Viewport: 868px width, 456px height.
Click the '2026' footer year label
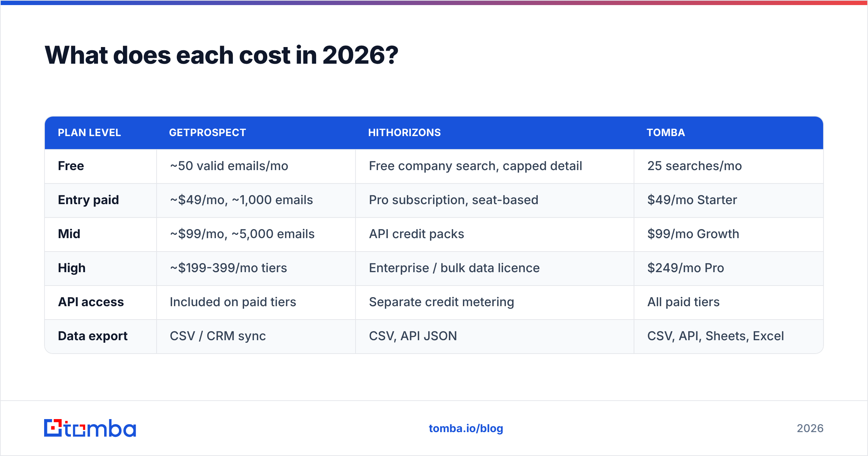(x=810, y=428)
